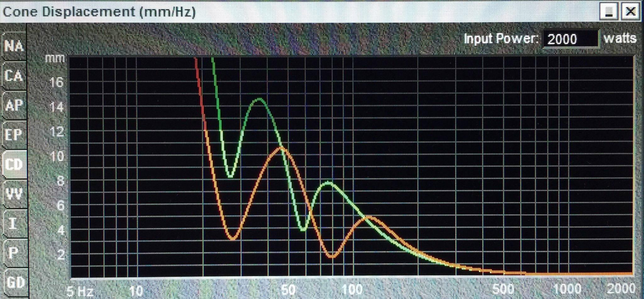Click the 'Cone Displacement (mm/Hz)' title text
The width and height of the screenshot is (644, 299).
pyautogui.click(x=99, y=12)
